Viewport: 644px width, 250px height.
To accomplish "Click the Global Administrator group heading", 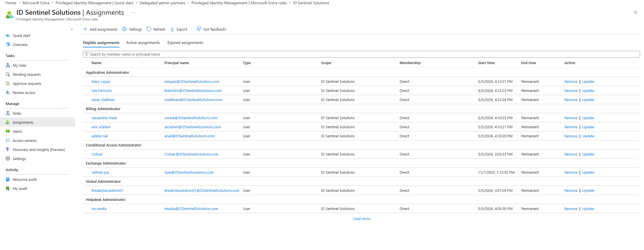I will pyautogui.click(x=103, y=182).
